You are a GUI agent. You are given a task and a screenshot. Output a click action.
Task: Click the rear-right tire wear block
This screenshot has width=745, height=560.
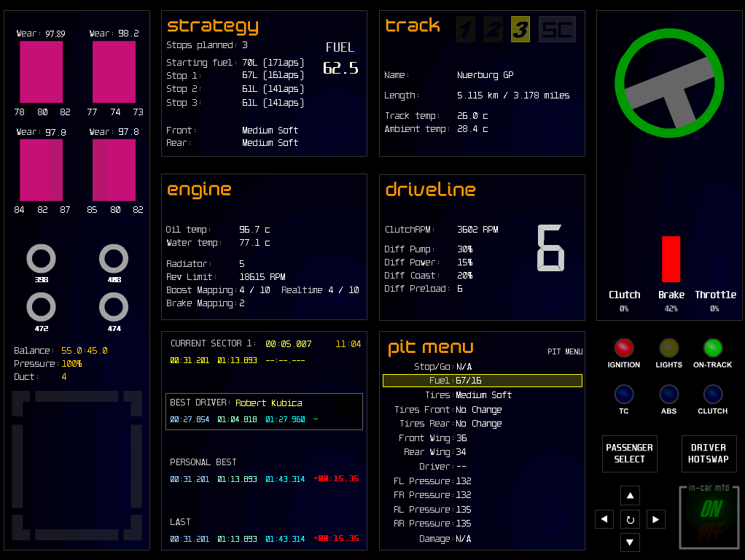click(x=114, y=170)
